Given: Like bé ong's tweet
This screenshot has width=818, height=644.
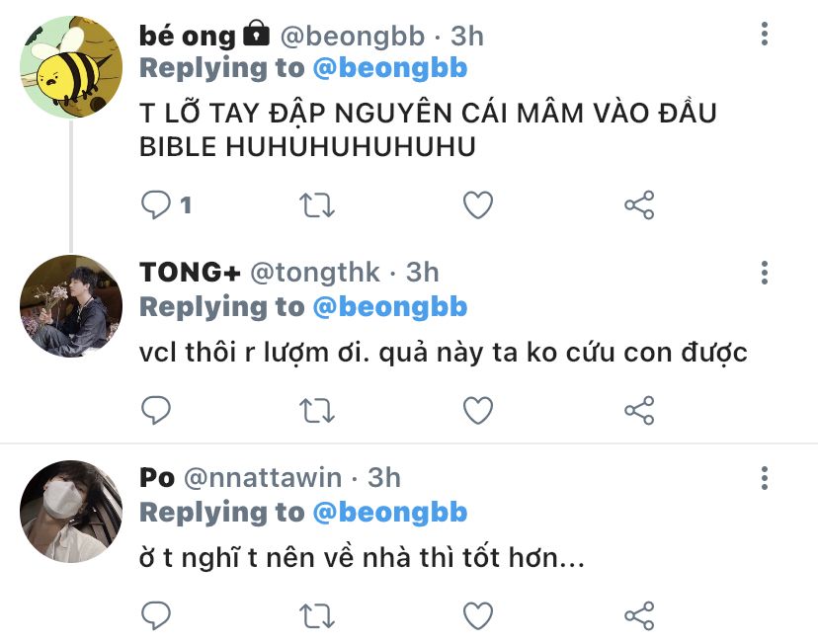Looking at the screenshot, I should [478, 204].
